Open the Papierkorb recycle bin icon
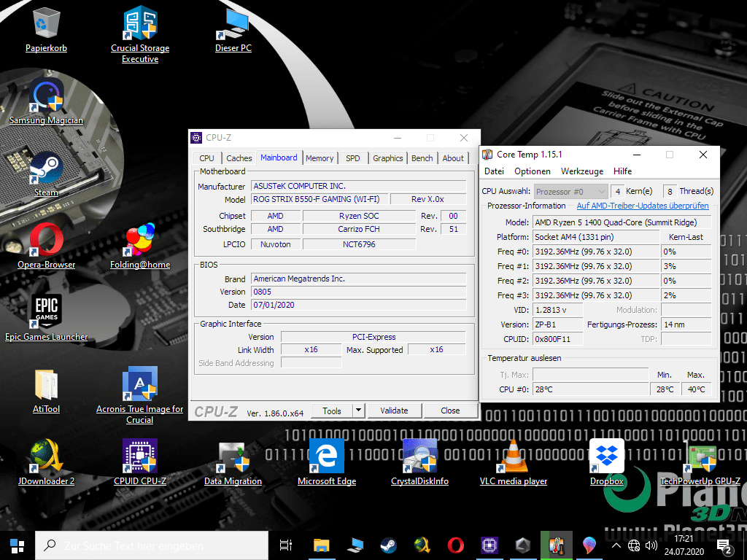 (46, 31)
